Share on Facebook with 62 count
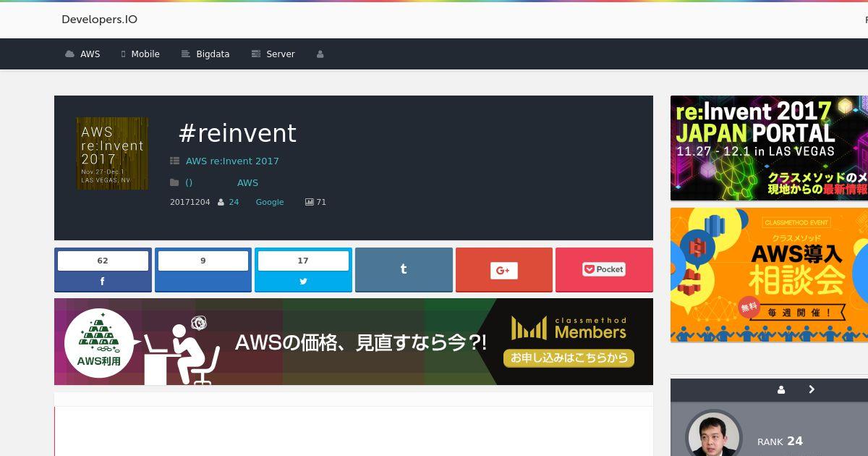Image resolution: width=868 pixels, height=456 pixels. (x=103, y=270)
